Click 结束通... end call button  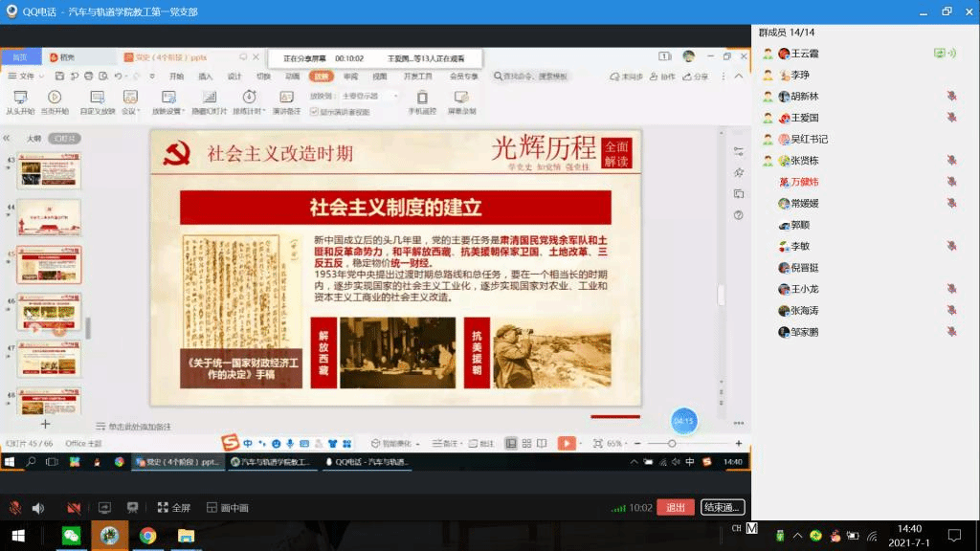pos(723,507)
